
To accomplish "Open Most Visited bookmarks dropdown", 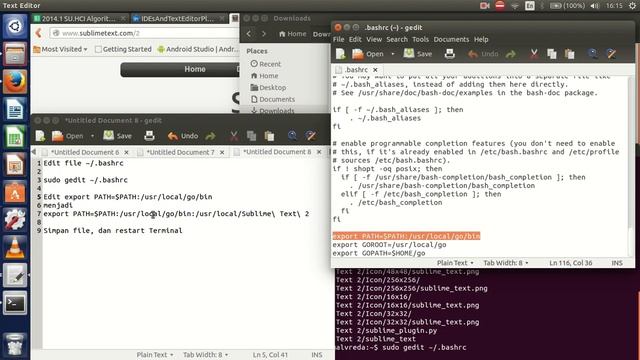I will (60, 49).
